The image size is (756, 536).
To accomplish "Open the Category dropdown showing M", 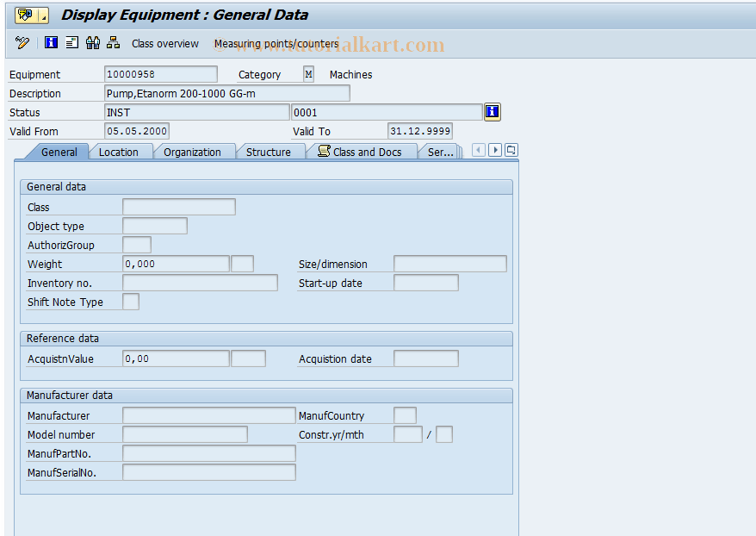I will pyautogui.click(x=307, y=74).
